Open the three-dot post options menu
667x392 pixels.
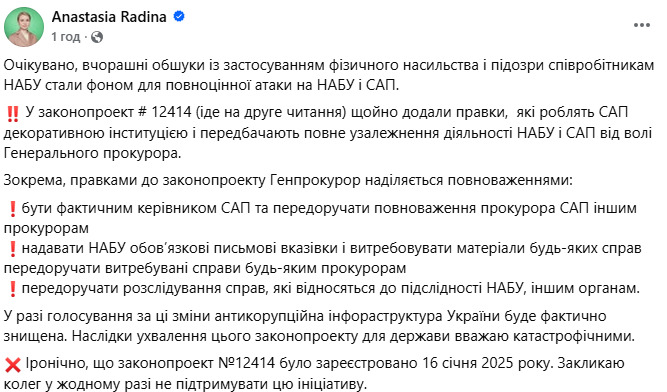[x=641, y=25]
